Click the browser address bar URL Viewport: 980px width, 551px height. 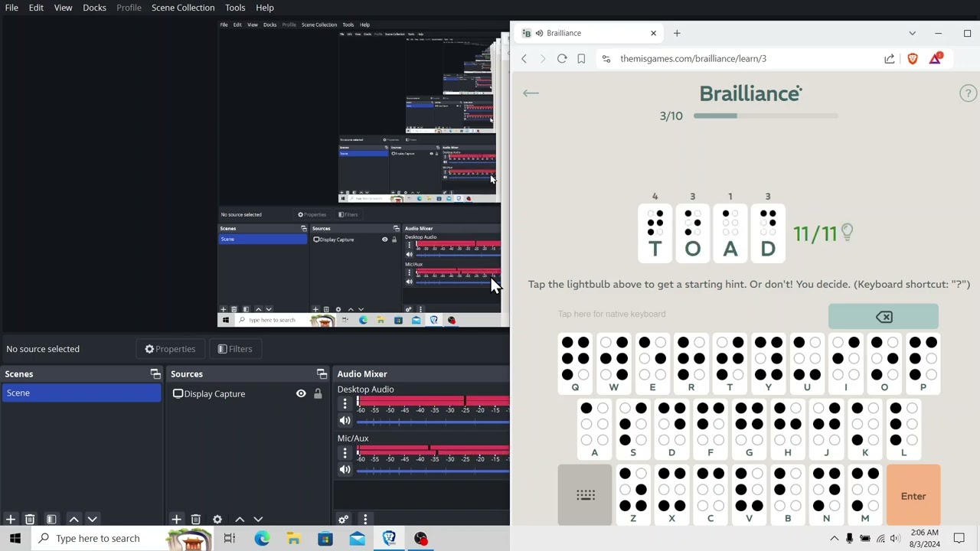click(x=693, y=58)
